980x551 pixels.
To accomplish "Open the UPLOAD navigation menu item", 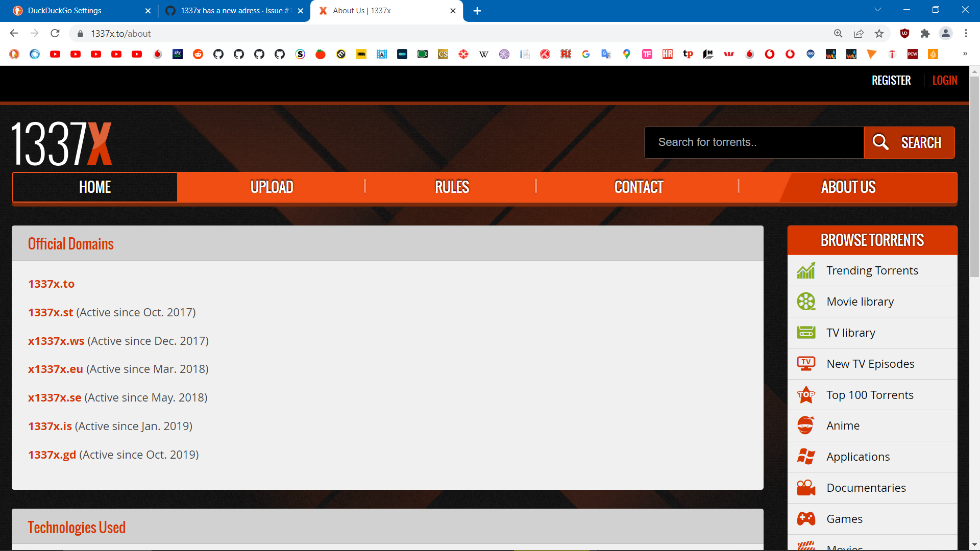I will pyautogui.click(x=272, y=187).
